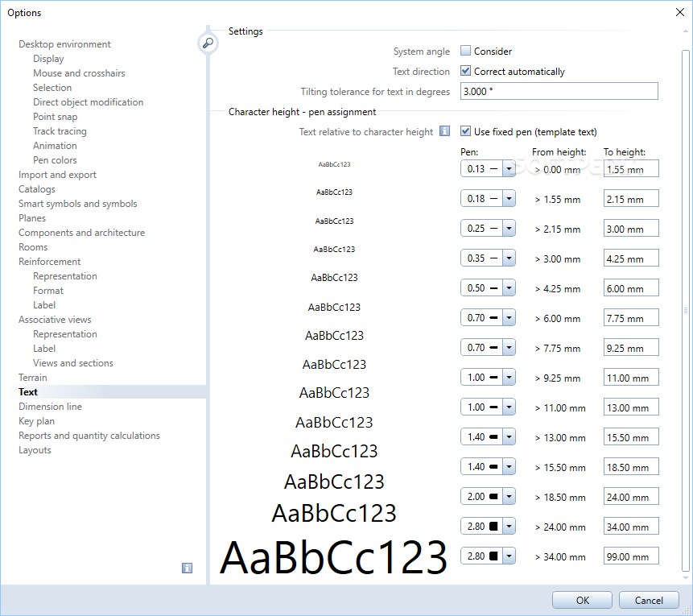Select Direct object modification page

point(88,101)
